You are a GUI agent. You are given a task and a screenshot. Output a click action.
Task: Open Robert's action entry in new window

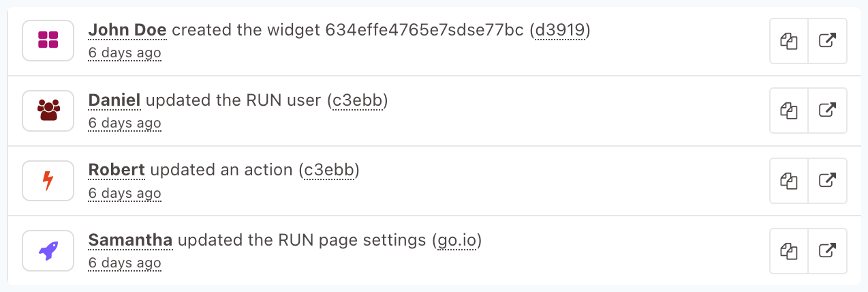pyautogui.click(x=827, y=181)
